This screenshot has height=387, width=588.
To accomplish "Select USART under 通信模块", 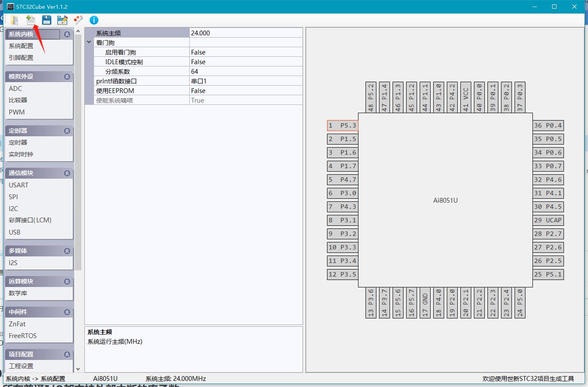I will (x=18, y=185).
